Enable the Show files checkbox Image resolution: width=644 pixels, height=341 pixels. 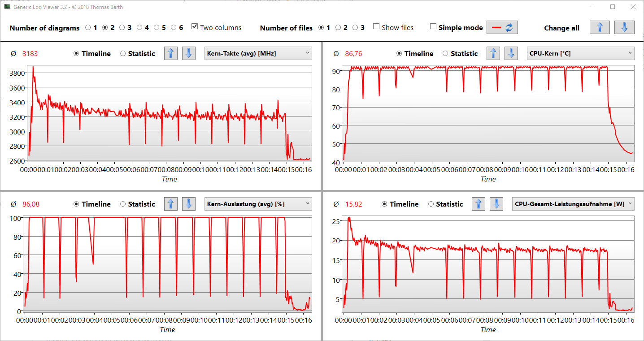coord(376,27)
